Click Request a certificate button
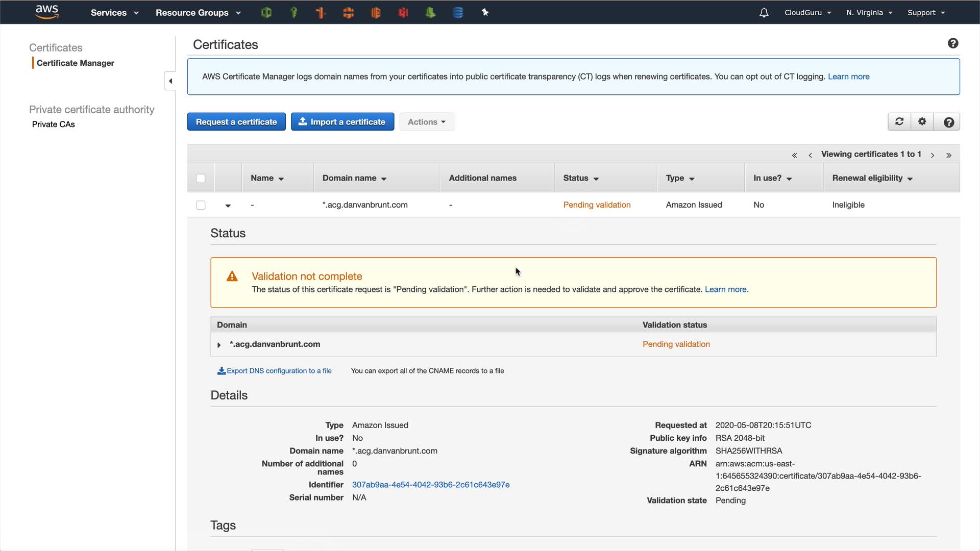 (x=236, y=122)
